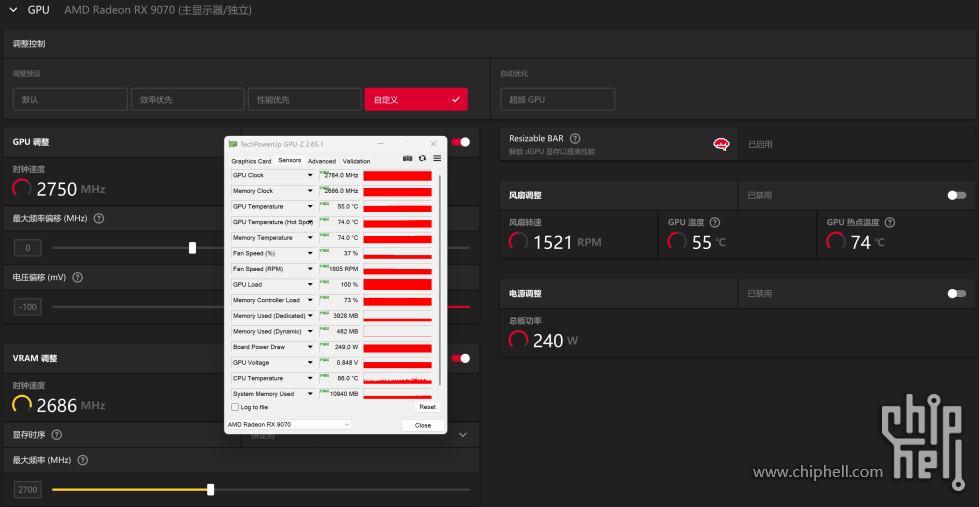Open help icon beside 显存时序
979x507 pixels.
[x=57, y=435]
